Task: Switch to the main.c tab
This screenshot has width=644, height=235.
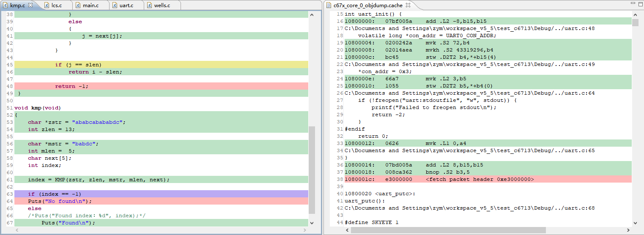Action: (x=90, y=5)
